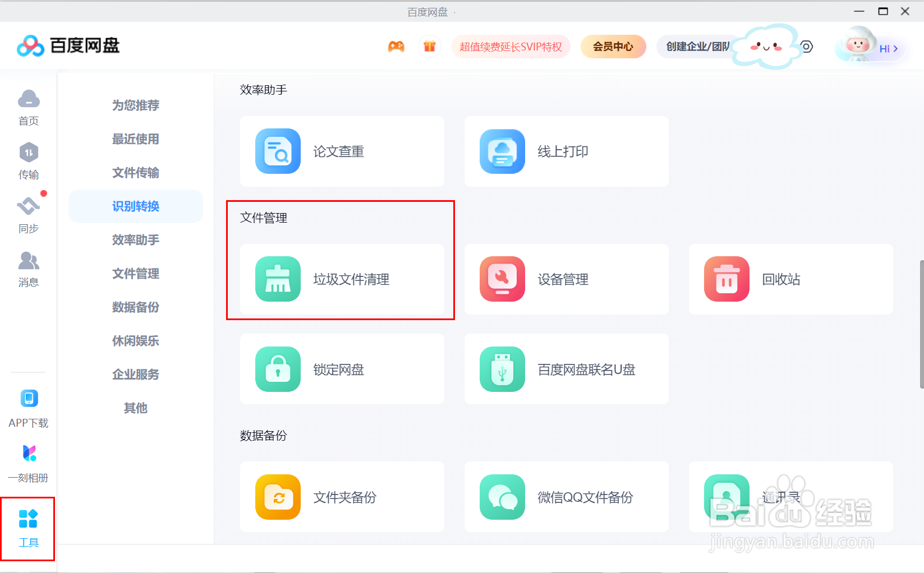
Task: Click the 锁定网盘 padlock icon
Action: 278,369
